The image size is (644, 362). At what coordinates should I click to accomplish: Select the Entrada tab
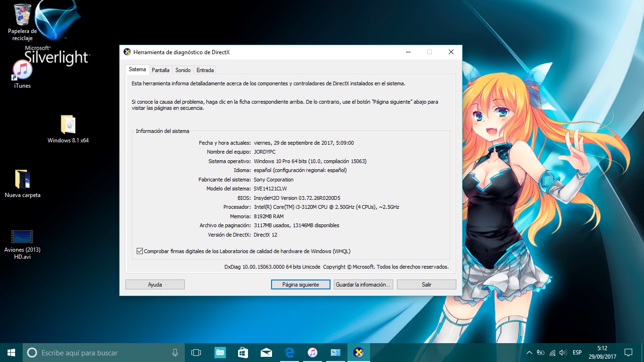pyautogui.click(x=205, y=70)
